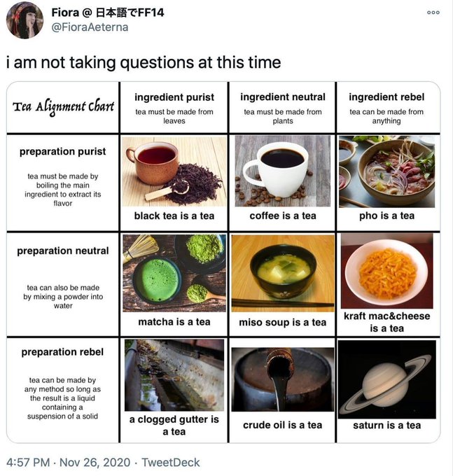Screen dimensions: 453x476
Task: Click the TweetDeck source label
Action: click(x=171, y=462)
